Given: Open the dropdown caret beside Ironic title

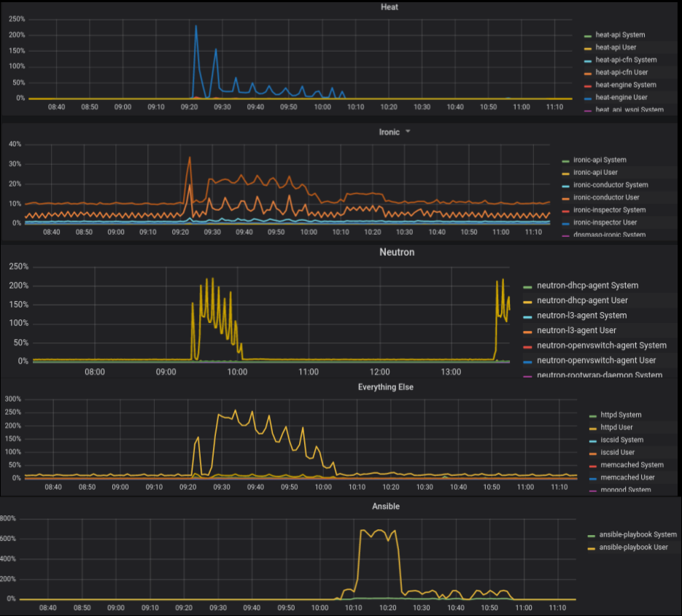Looking at the screenshot, I should 408,132.
